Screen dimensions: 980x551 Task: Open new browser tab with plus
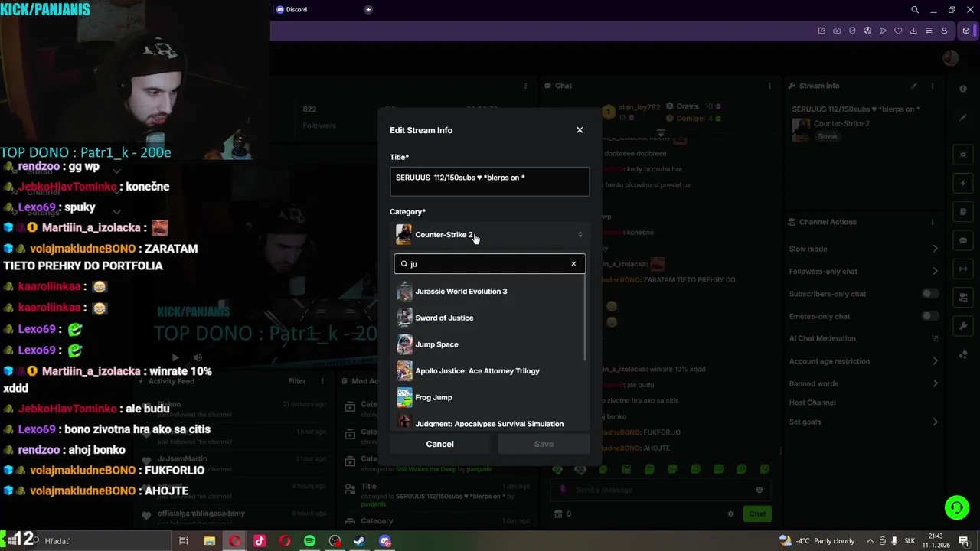tap(368, 10)
